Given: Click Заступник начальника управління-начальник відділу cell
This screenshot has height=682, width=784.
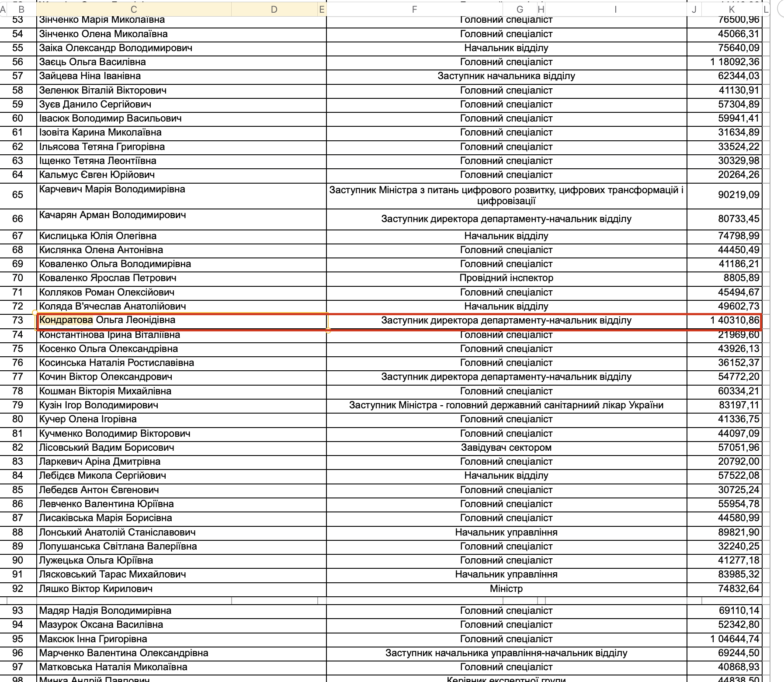Looking at the screenshot, I should tap(506, 653).
